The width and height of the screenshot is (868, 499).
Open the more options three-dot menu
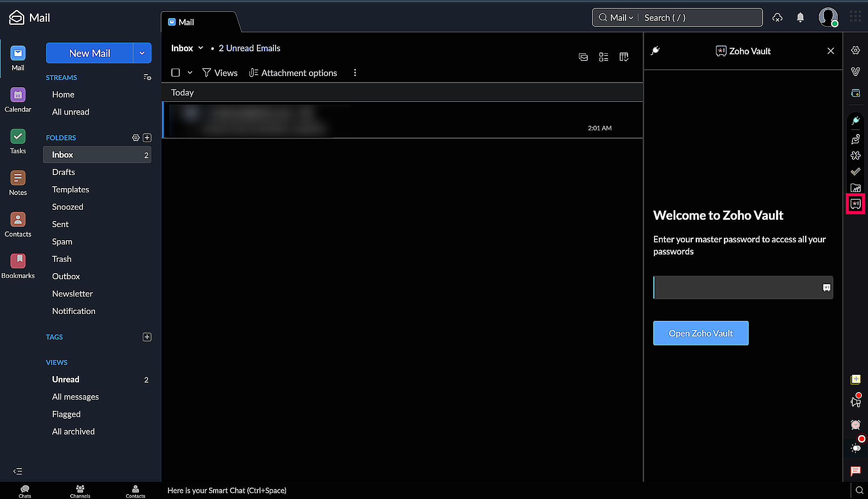pyautogui.click(x=355, y=73)
